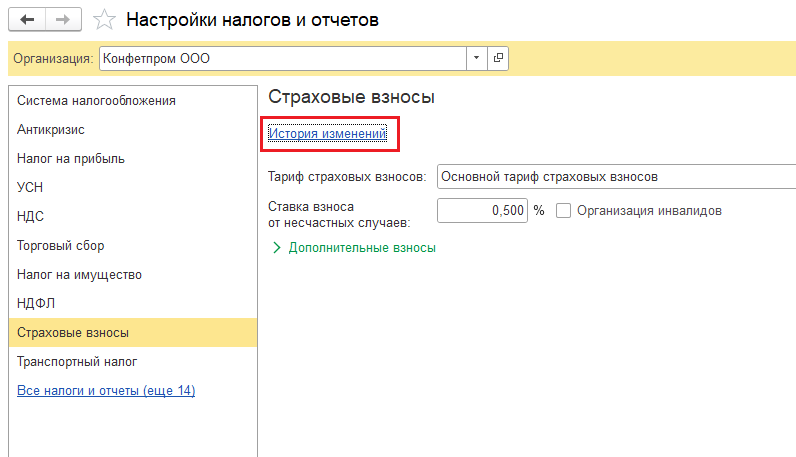Screen dimensions: 796x457
Task: Open Все налоги и отчеты (еще 14) link
Action: point(106,390)
